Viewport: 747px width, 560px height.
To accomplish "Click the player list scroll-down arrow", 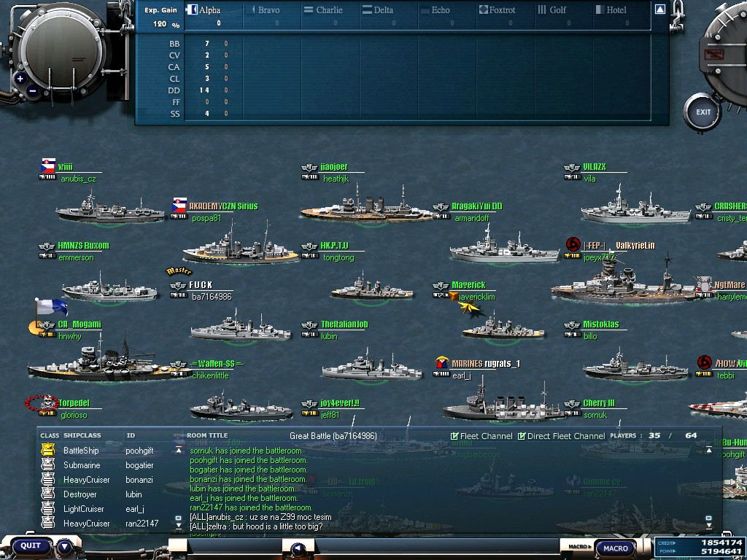I will (179, 526).
